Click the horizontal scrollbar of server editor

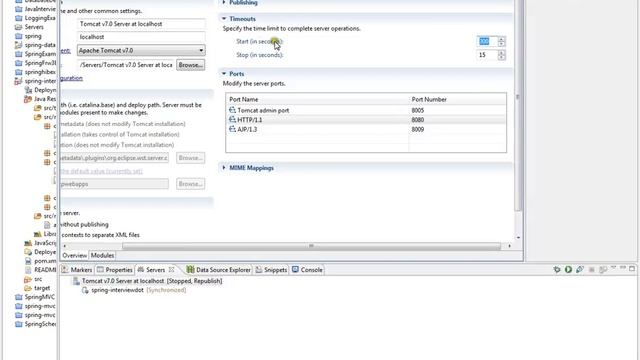click(x=311, y=246)
